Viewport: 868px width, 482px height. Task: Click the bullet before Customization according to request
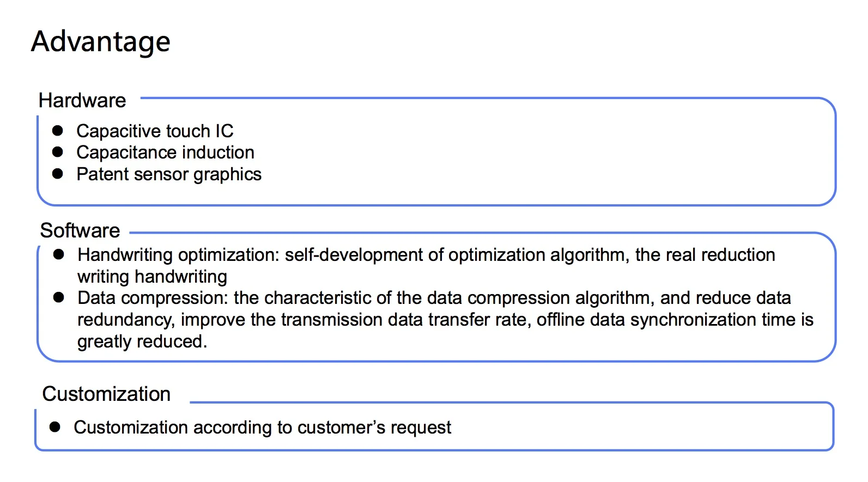tap(55, 427)
